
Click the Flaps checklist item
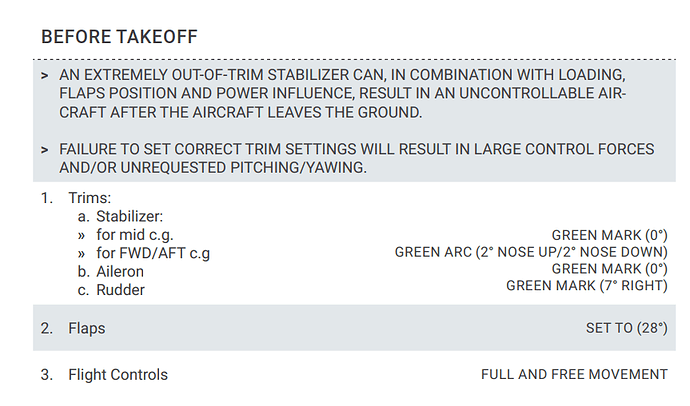tap(86, 328)
